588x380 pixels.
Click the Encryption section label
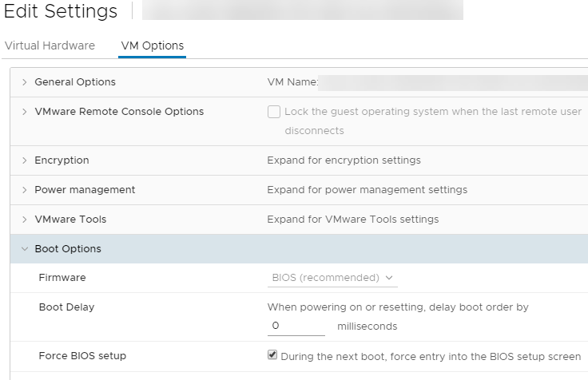[62, 160]
